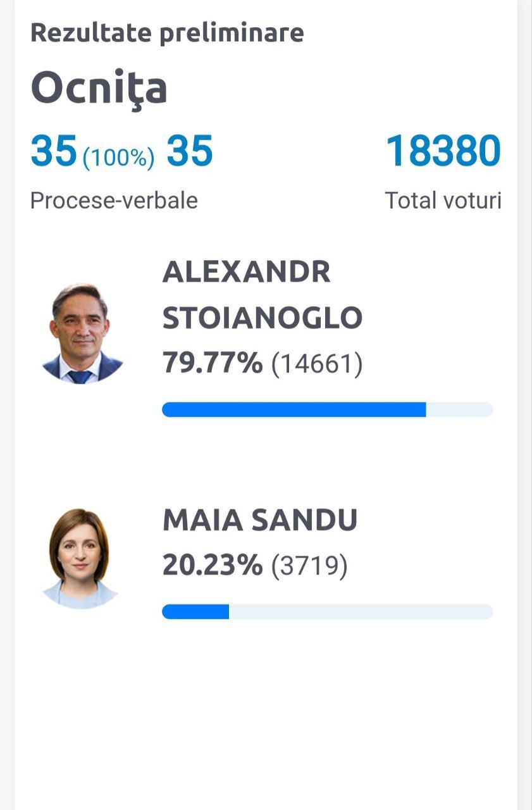Click the unfilled end of Stoianoglo's bar
Screen dimensions: 532x810
click(x=459, y=409)
